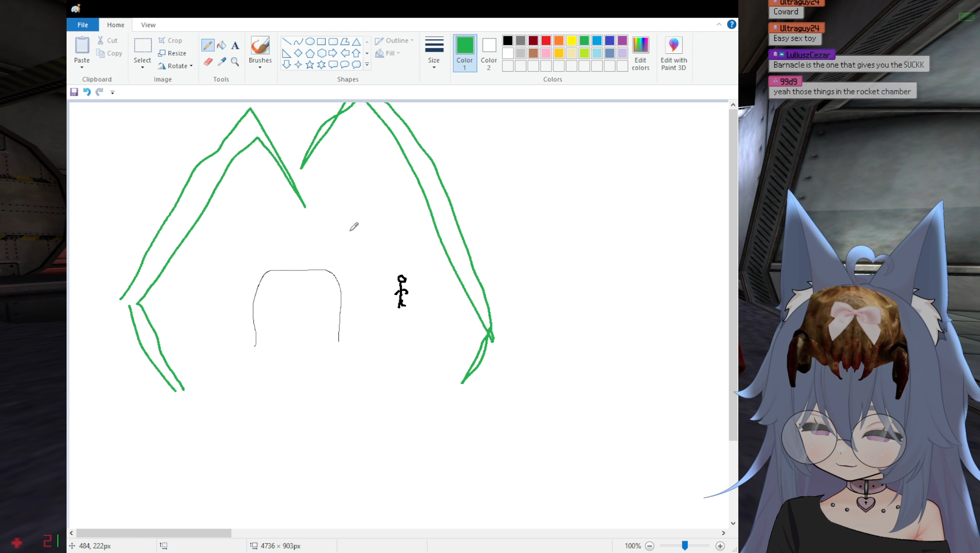
Task: Expand the Shapes gallery more arrow
Action: tap(367, 65)
